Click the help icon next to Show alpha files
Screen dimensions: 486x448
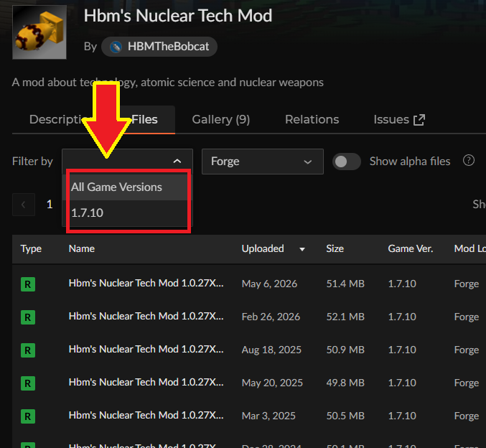point(469,161)
